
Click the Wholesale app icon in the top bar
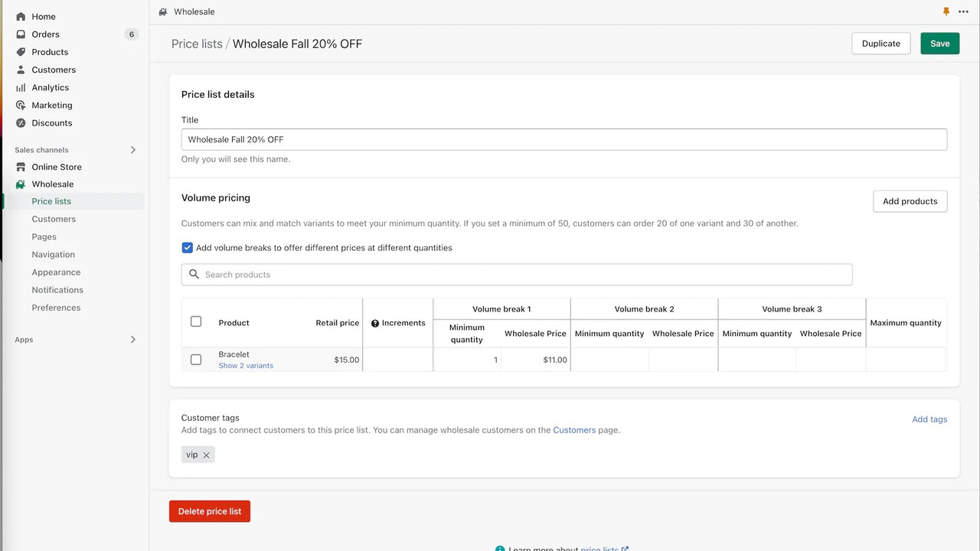click(x=162, y=11)
